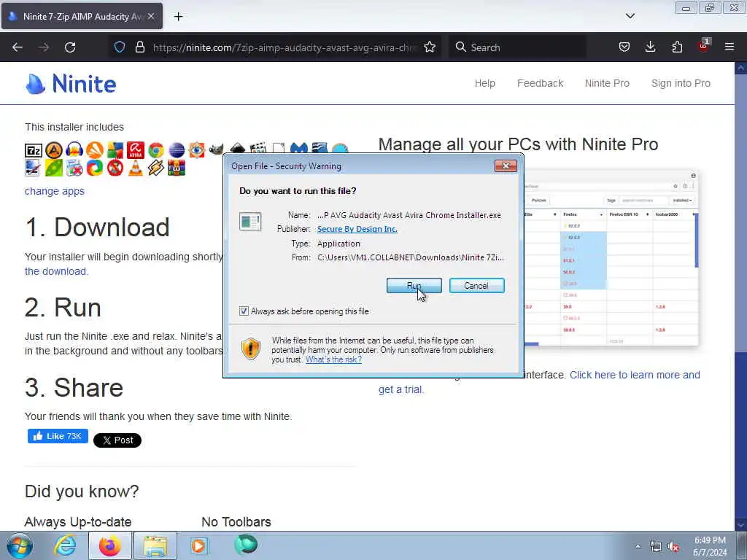The image size is (747, 560).
Task: Click Sign into Pro
Action: [681, 83]
